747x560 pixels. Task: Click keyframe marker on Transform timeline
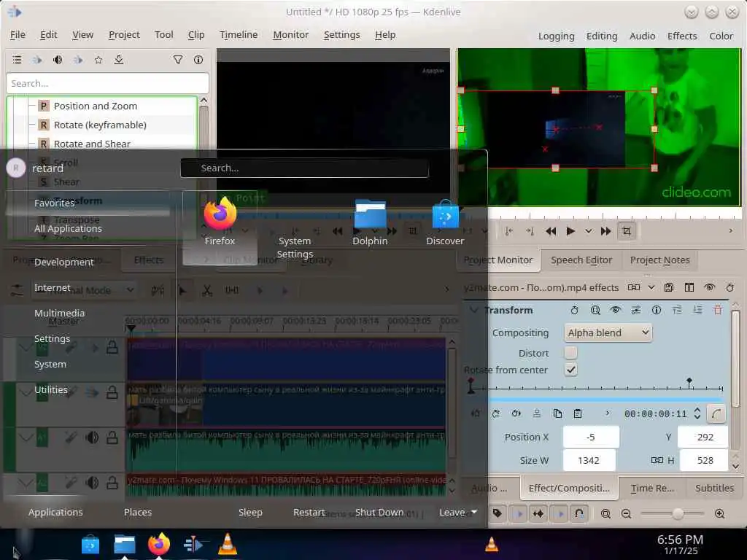point(689,382)
